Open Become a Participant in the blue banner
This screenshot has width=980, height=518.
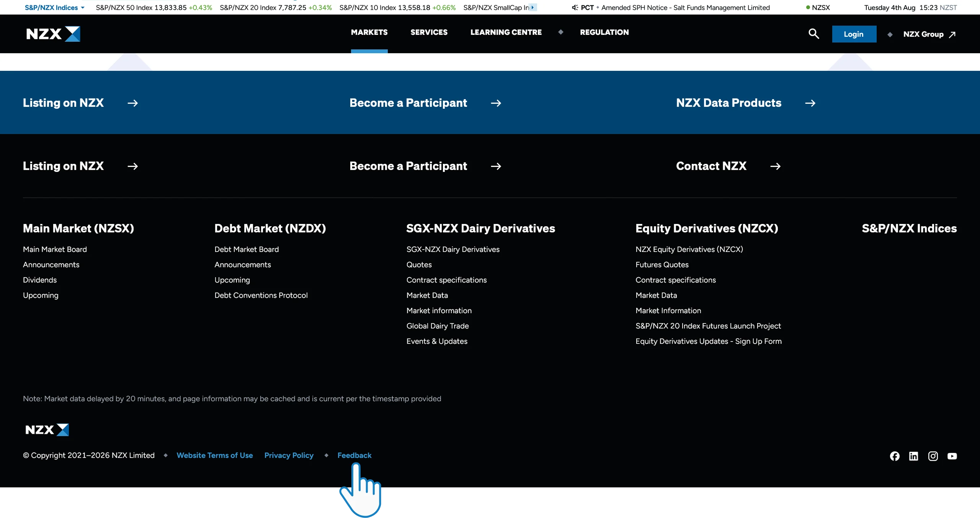[x=408, y=103]
